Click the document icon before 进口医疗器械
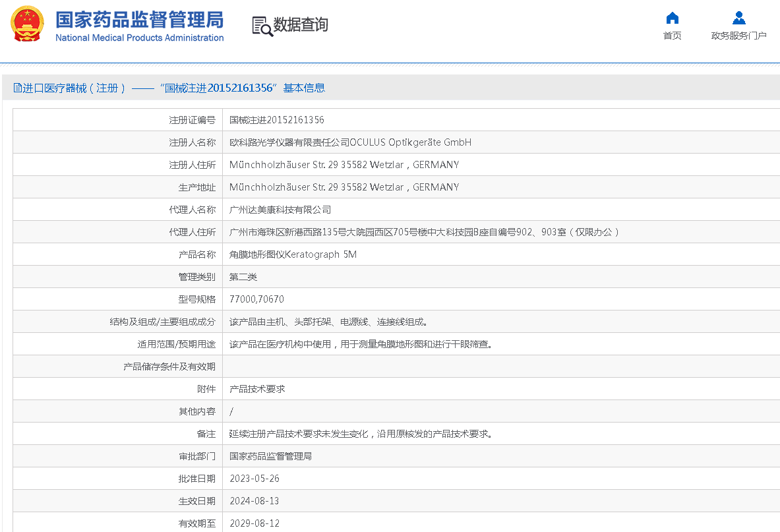Image resolution: width=780 pixels, height=532 pixels. [x=17, y=88]
